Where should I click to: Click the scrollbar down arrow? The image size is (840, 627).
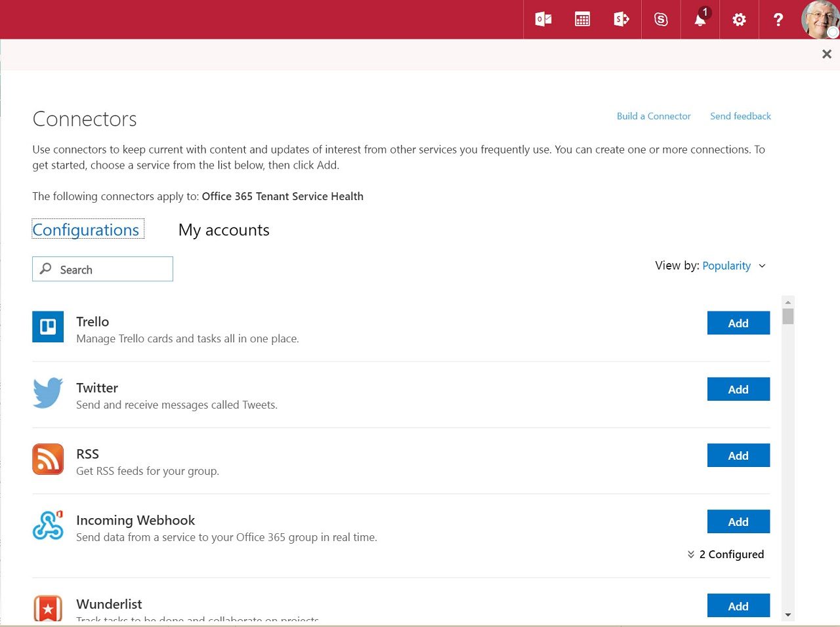click(787, 616)
